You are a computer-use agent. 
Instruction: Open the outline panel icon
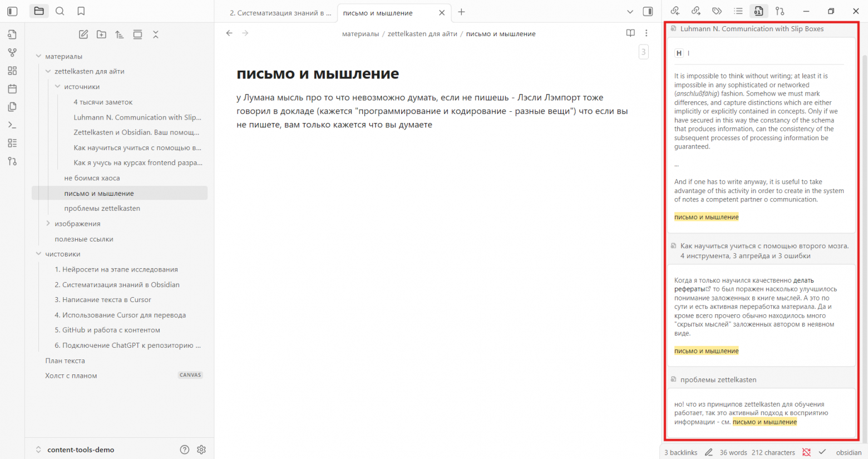coord(738,11)
